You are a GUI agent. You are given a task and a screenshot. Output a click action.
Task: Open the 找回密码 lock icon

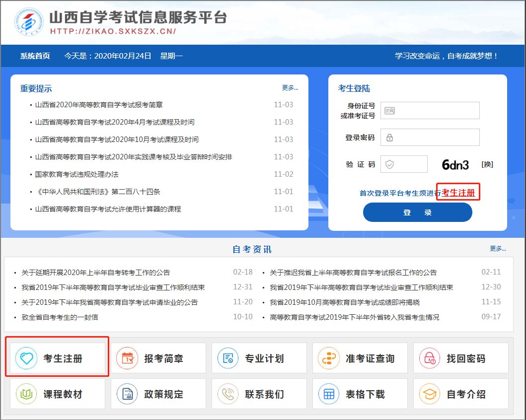click(430, 358)
